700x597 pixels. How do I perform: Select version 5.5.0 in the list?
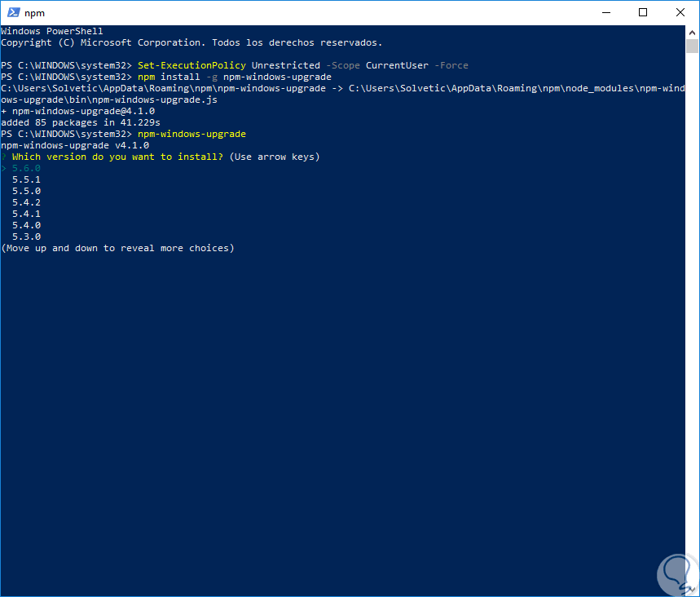(x=26, y=191)
